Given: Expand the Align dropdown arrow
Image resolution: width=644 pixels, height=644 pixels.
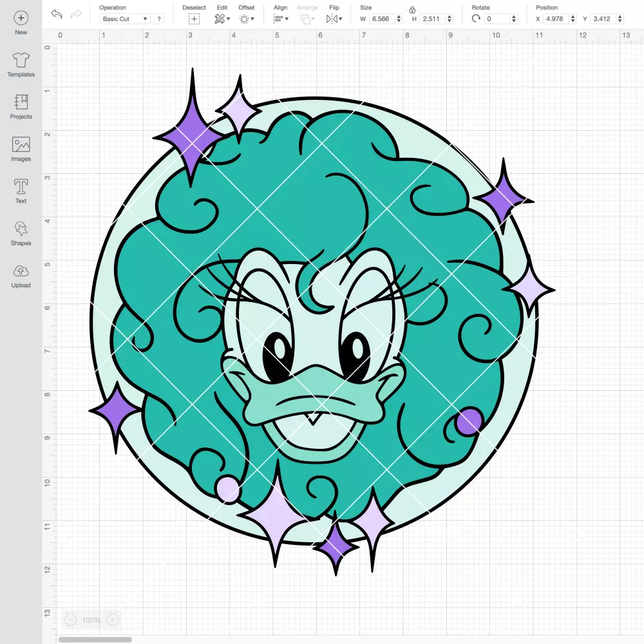Looking at the screenshot, I should coord(287,19).
